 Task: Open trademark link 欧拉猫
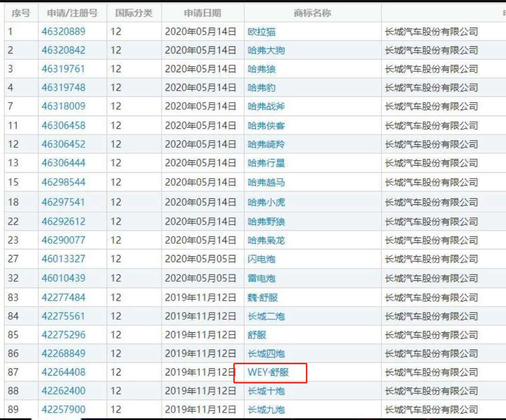(260, 32)
